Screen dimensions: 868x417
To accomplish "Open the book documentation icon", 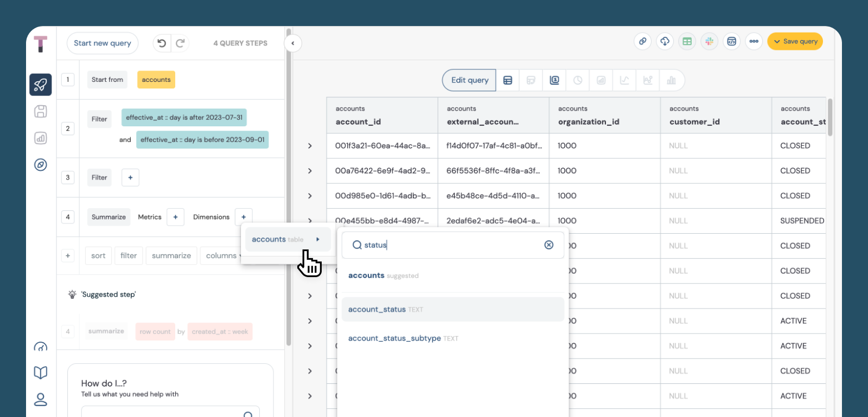I will tap(41, 373).
